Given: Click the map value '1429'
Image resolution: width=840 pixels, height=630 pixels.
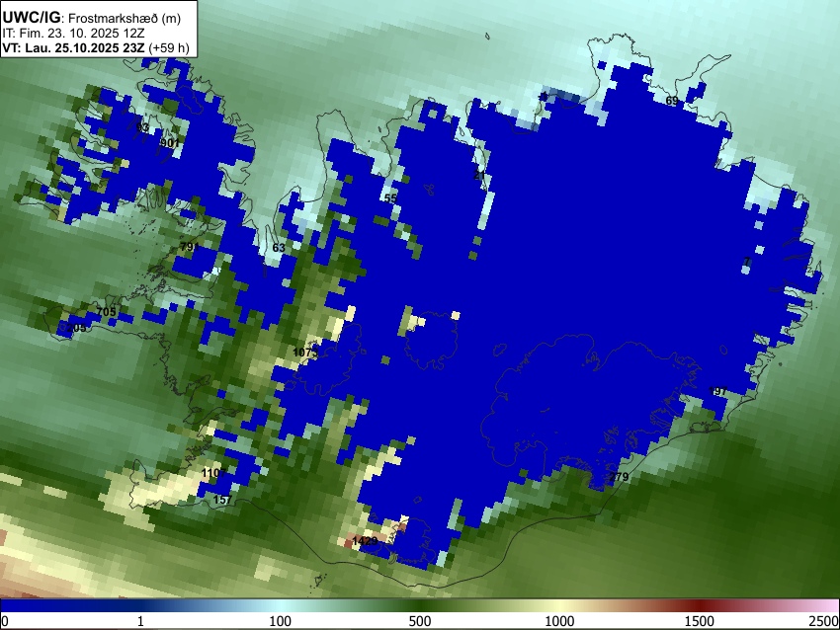Looking at the screenshot, I should [366, 542].
